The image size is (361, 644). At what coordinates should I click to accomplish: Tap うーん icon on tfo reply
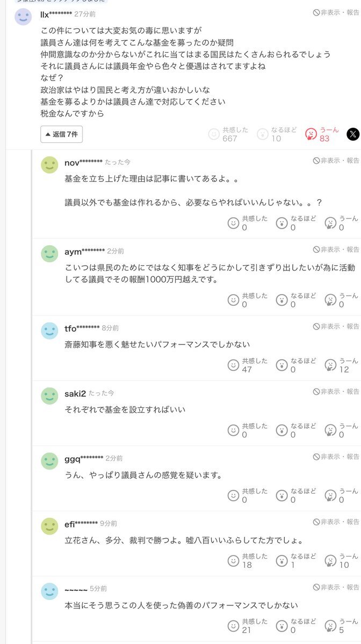(x=331, y=365)
